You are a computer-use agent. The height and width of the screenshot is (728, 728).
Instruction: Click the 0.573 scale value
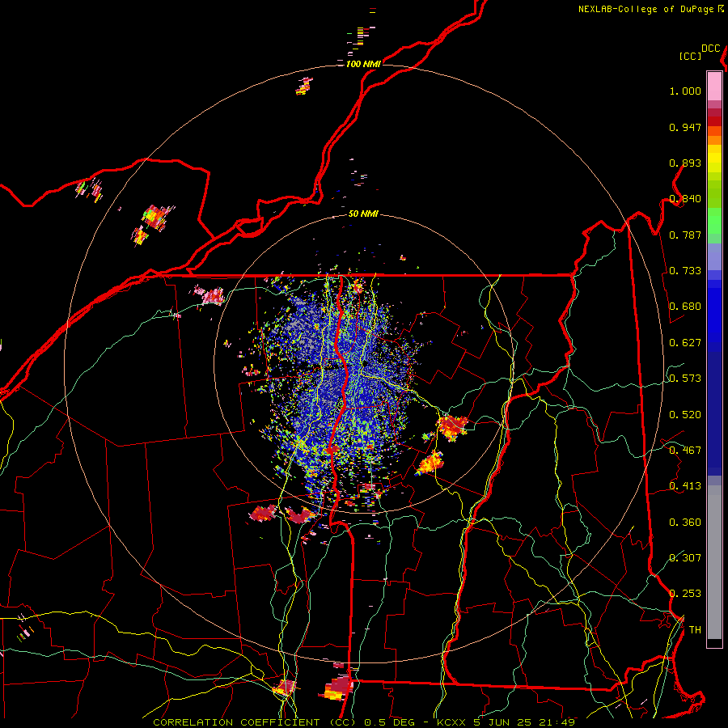tap(685, 379)
